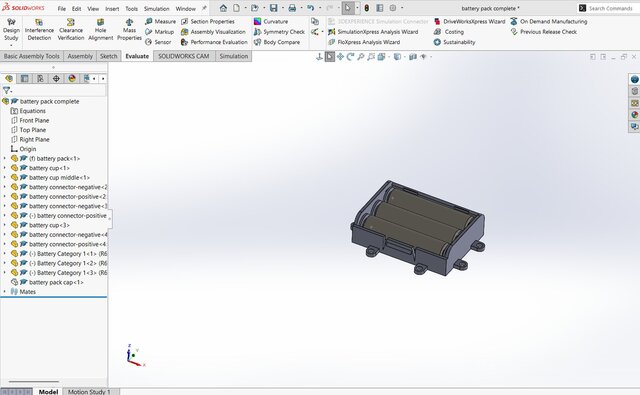Image resolution: width=640 pixels, height=395 pixels.
Task: Open the Tools menu
Action: [x=131, y=9]
